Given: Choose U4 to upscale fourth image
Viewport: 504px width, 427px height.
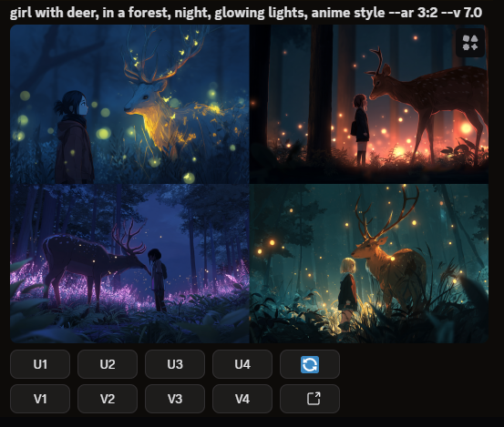Looking at the screenshot, I should pyautogui.click(x=242, y=364).
